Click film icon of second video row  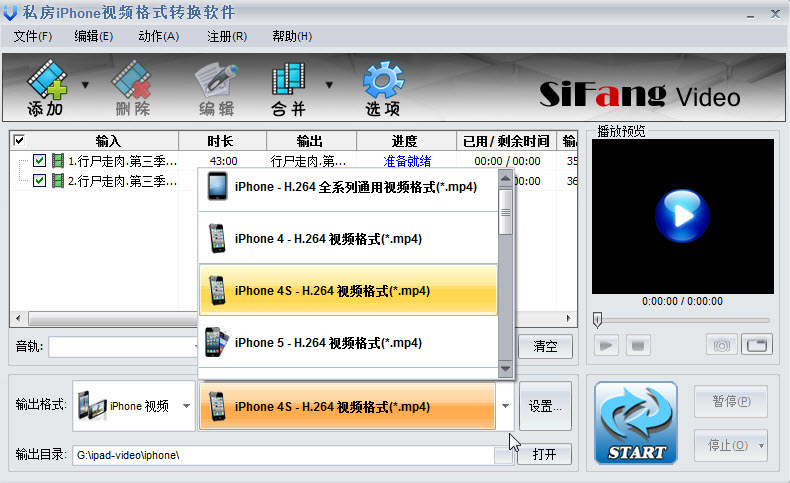[x=58, y=180]
